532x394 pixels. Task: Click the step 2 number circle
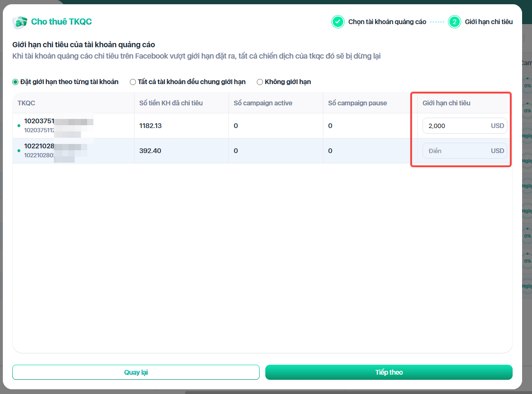pyautogui.click(x=454, y=22)
